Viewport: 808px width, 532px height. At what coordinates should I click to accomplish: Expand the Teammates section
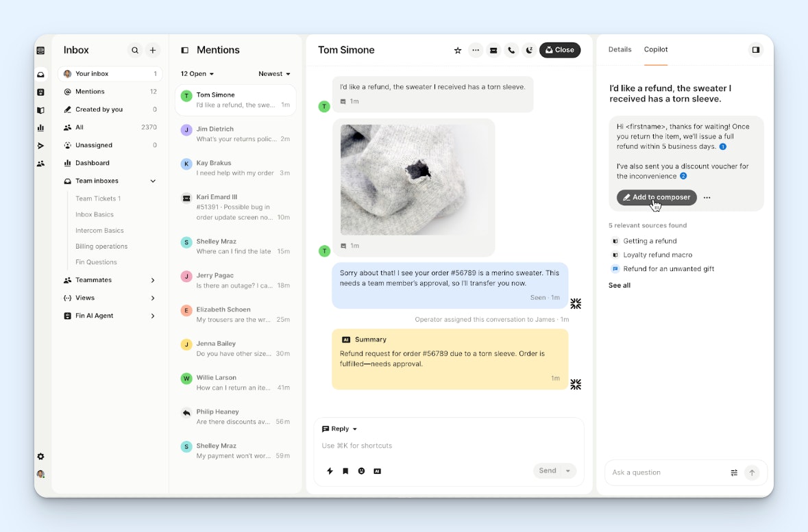(153, 280)
